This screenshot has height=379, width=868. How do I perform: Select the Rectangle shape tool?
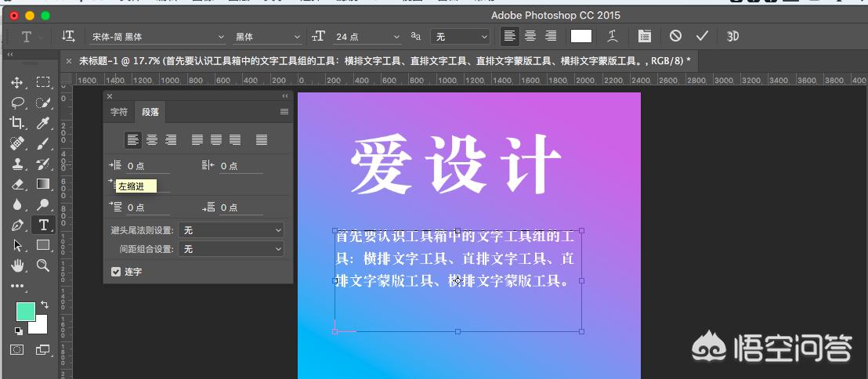43,245
